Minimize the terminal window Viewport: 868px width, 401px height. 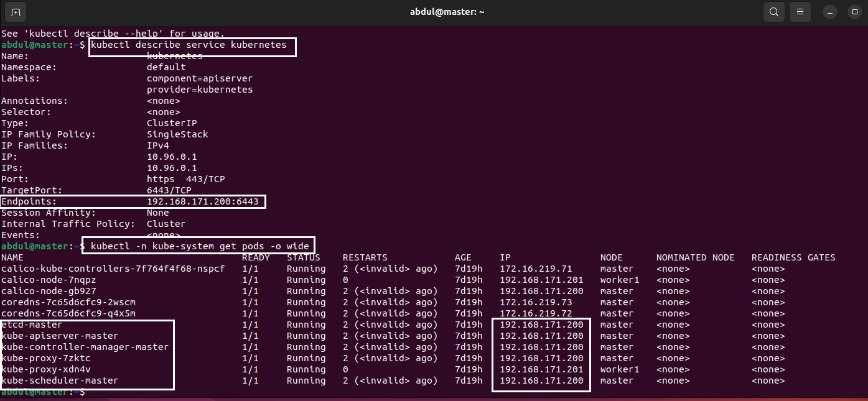coord(830,12)
